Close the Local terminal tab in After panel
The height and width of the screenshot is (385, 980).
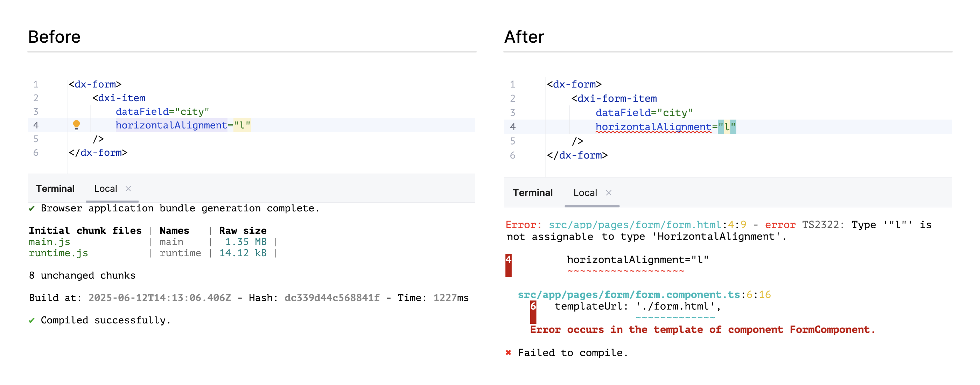[x=609, y=193]
